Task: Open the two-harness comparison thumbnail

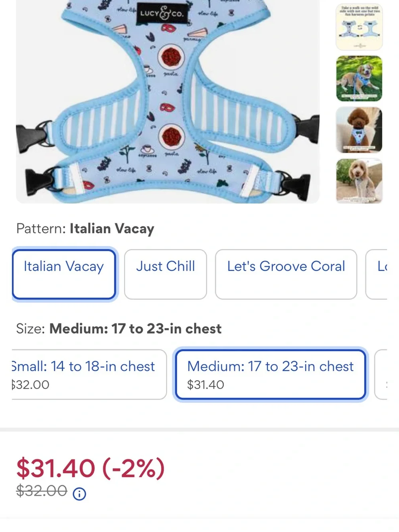Action: 359,27
